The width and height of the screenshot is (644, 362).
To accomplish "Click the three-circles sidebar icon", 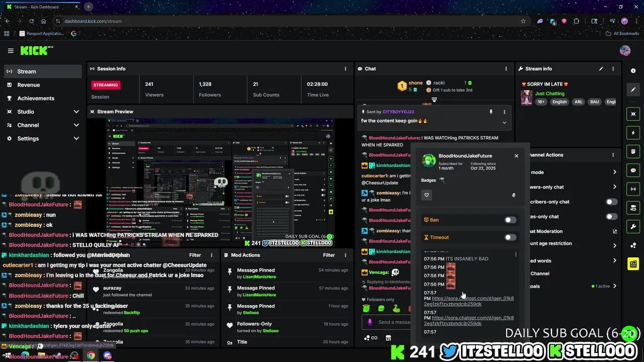I will (633, 245).
